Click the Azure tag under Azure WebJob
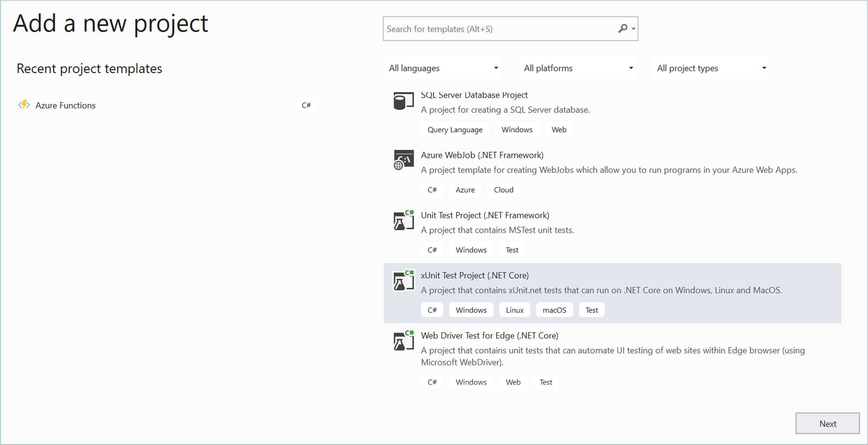 pos(465,190)
